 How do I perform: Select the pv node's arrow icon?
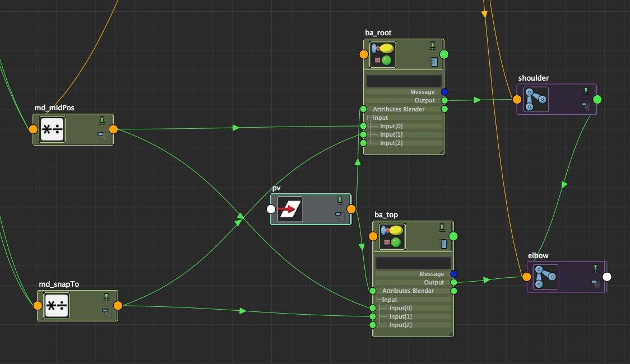(290, 209)
